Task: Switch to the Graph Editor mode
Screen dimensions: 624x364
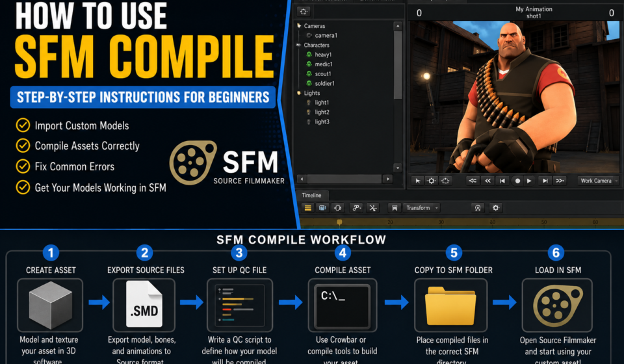Action: 337,207
